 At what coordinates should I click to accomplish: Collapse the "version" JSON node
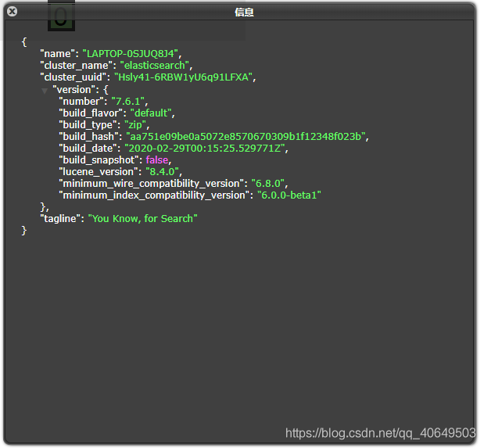tap(45, 91)
